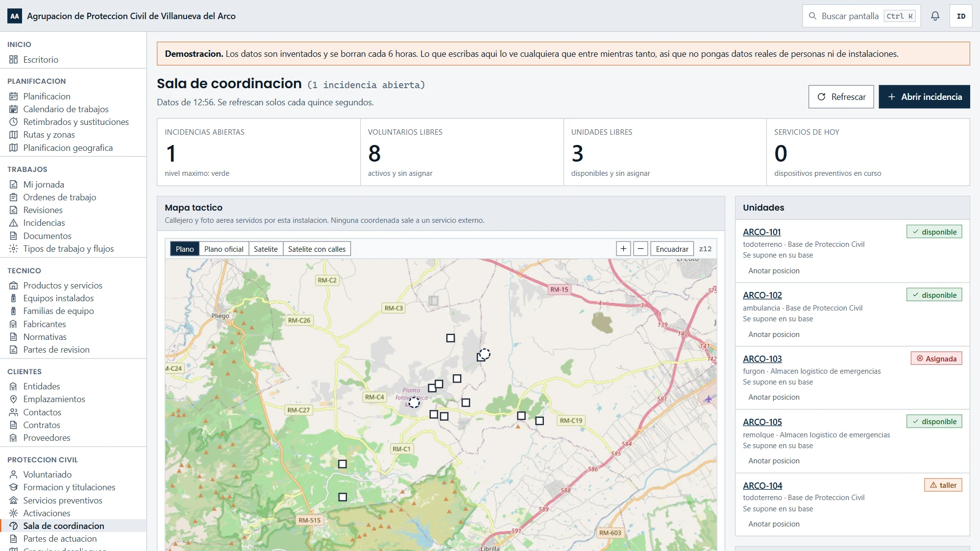
Task: Open unit ARCO-104 link
Action: pos(762,486)
